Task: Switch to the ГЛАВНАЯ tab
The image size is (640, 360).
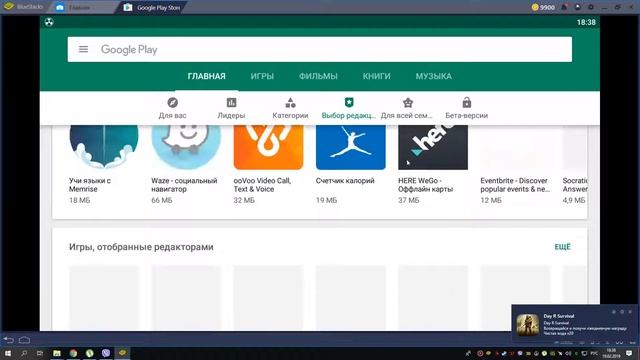Action: click(x=207, y=76)
